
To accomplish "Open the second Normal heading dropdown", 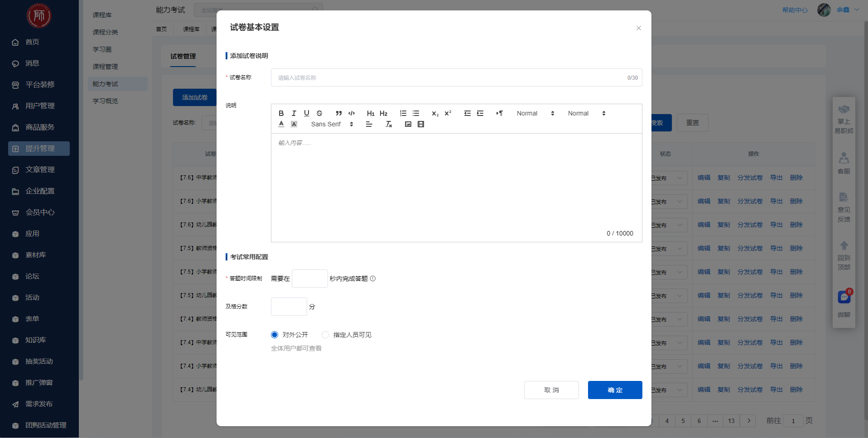I will pyautogui.click(x=586, y=113).
